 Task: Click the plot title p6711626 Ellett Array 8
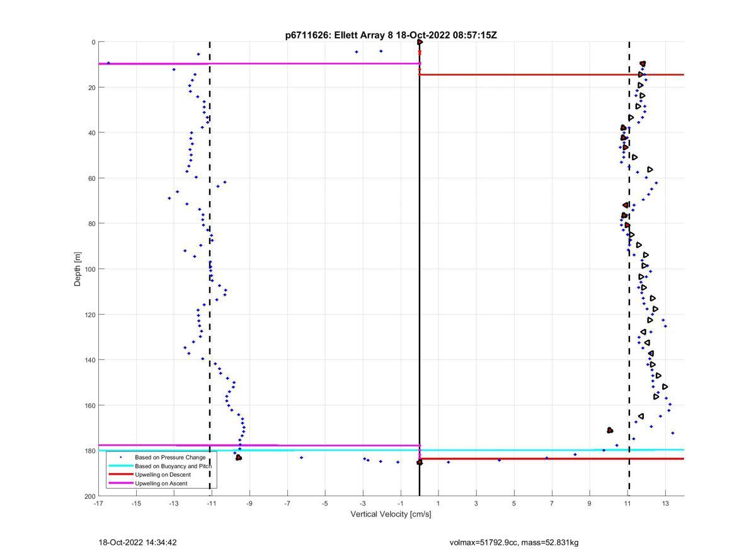pyautogui.click(x=391, y=35)
